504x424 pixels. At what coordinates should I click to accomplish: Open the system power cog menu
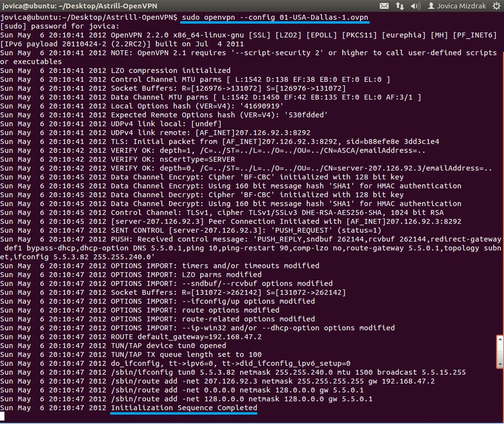point(496,6)
